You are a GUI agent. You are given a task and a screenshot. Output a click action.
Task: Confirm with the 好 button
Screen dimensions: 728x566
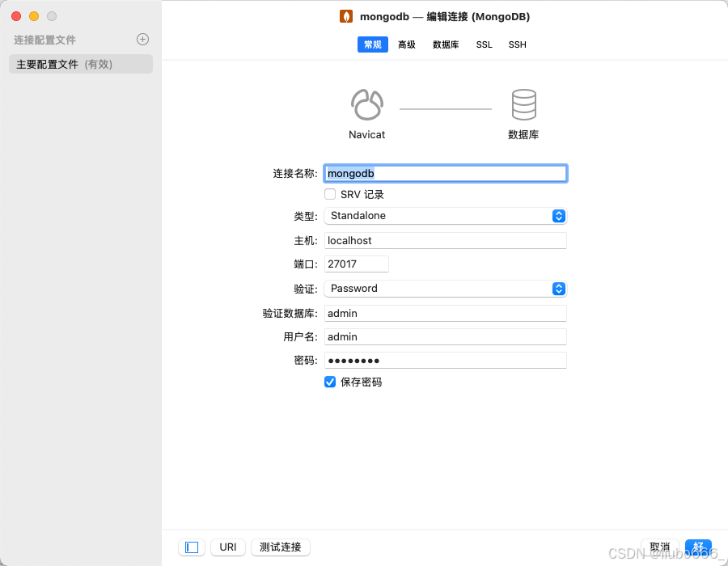[698, 547]
